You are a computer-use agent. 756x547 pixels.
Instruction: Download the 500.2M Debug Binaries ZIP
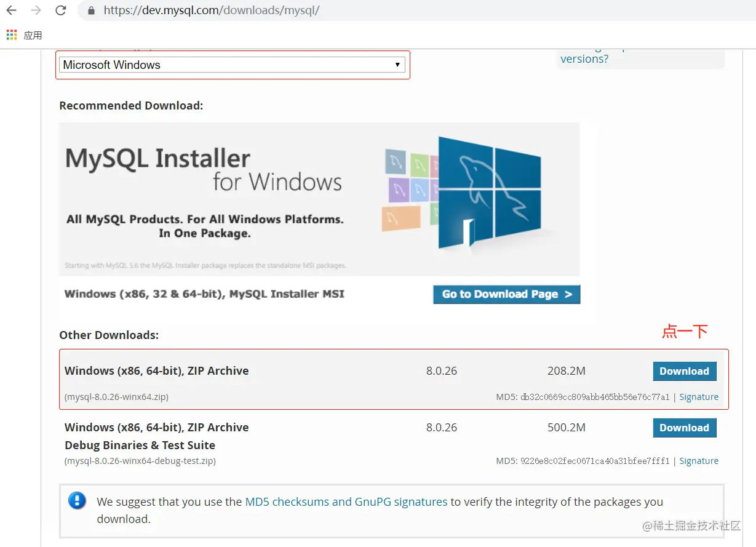pos(684,428)
